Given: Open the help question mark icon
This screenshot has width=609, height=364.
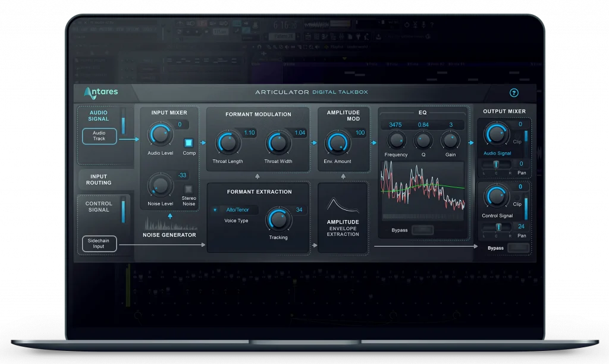Looking at the screenshot, I should click(514, 92).
